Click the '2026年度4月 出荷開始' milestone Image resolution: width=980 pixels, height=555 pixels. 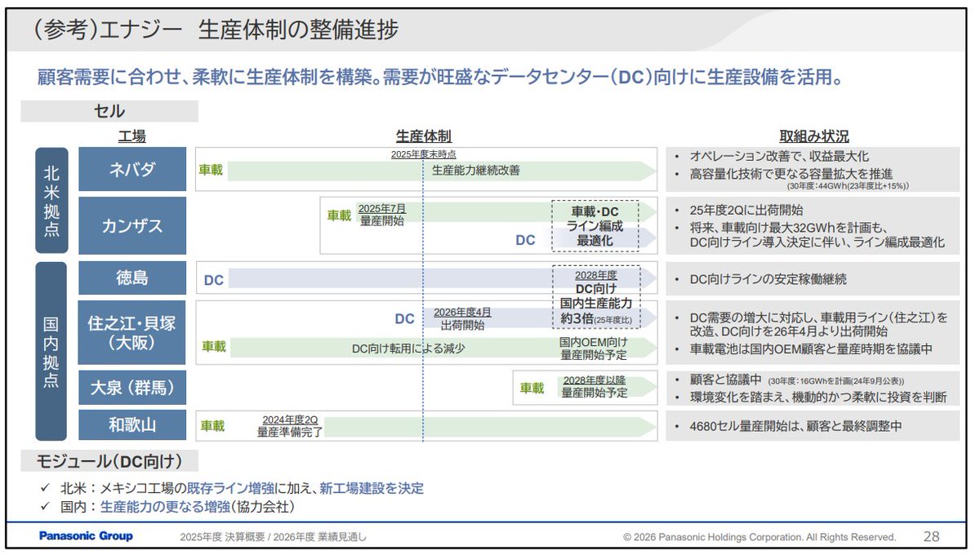(462, 318)
